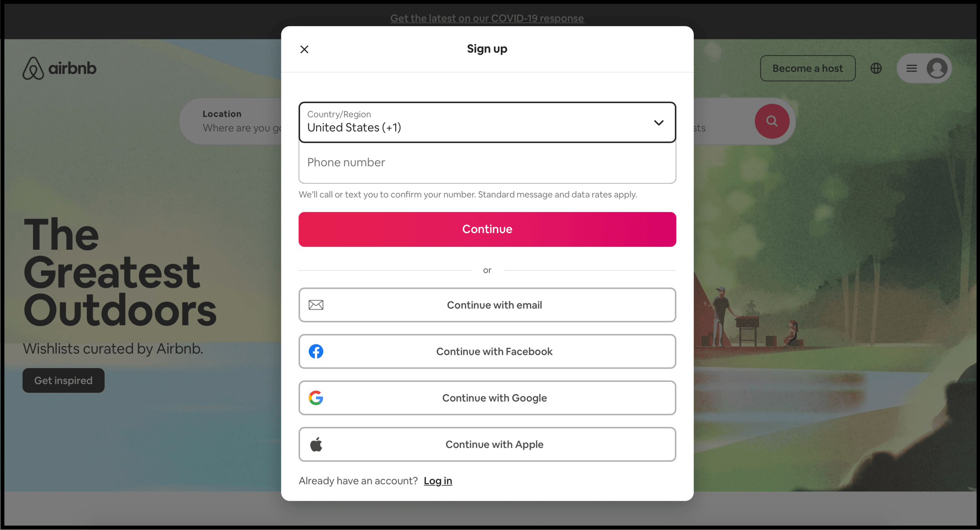Click the Facebook icon button
Image resolution: width=980 pixels, height=530 pixels.
click(x=316, y=351)
